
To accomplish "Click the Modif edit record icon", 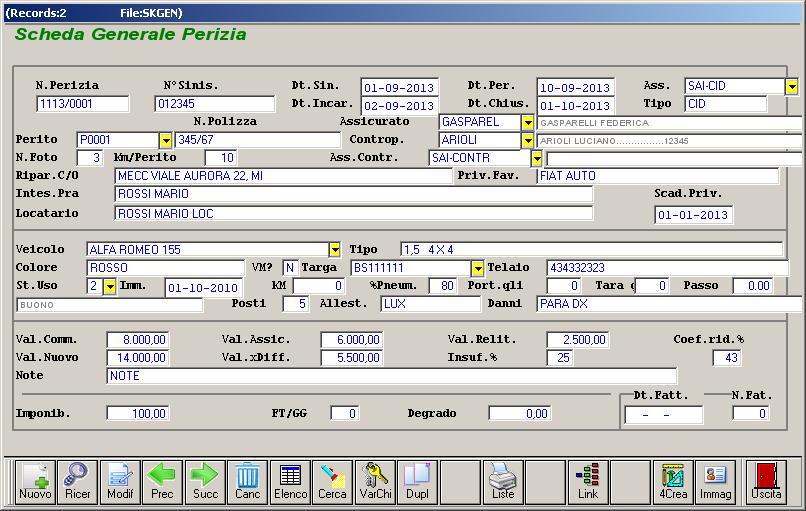I will pyautogui.click(x=120, y=481).
